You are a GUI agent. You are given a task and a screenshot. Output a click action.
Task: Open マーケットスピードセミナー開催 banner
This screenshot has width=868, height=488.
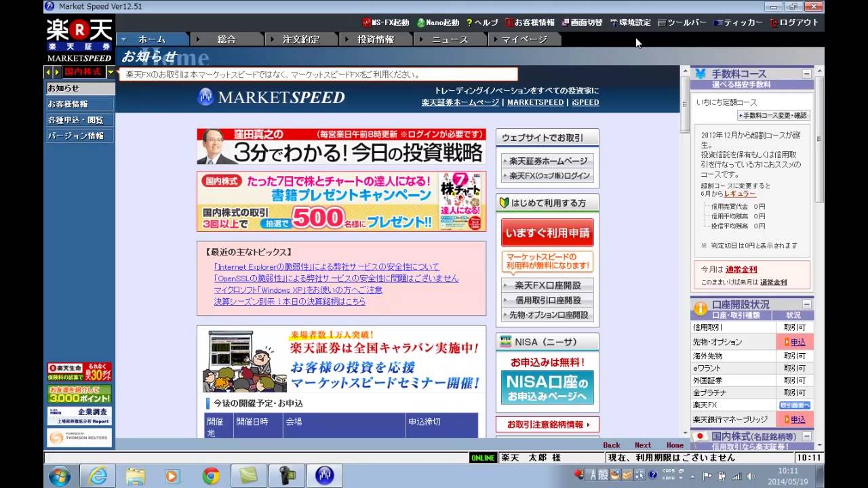341,360
